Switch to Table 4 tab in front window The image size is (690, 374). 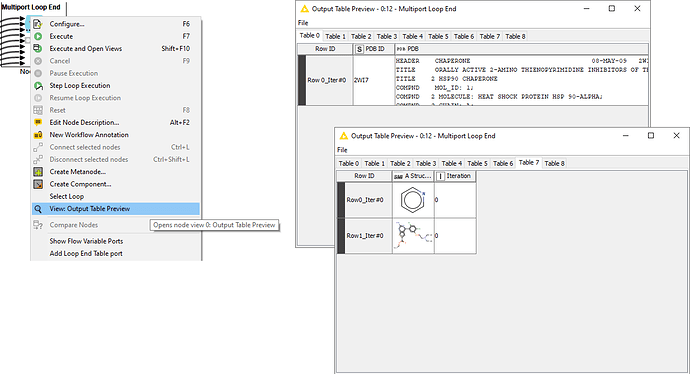coord(451,164)
